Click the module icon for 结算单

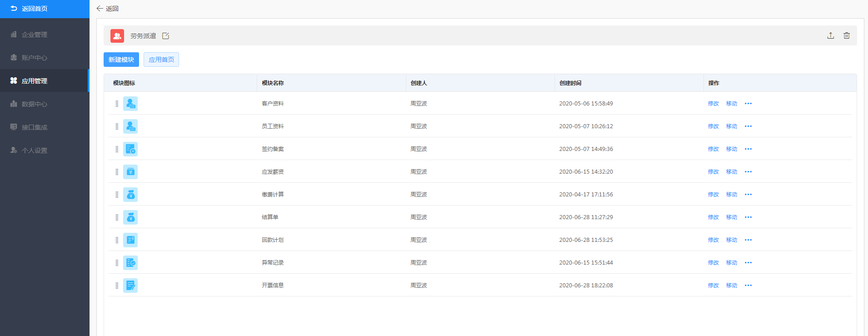[x=130, y=217]
